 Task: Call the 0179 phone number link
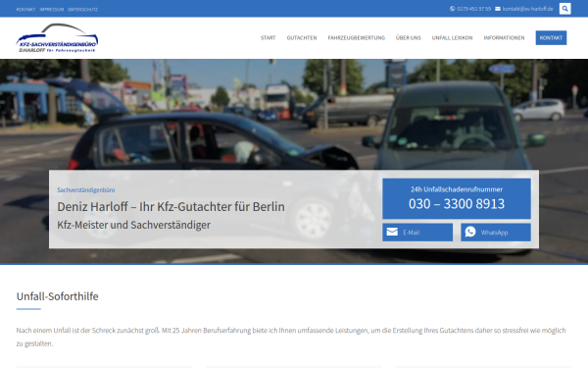(x=473, y=9)
